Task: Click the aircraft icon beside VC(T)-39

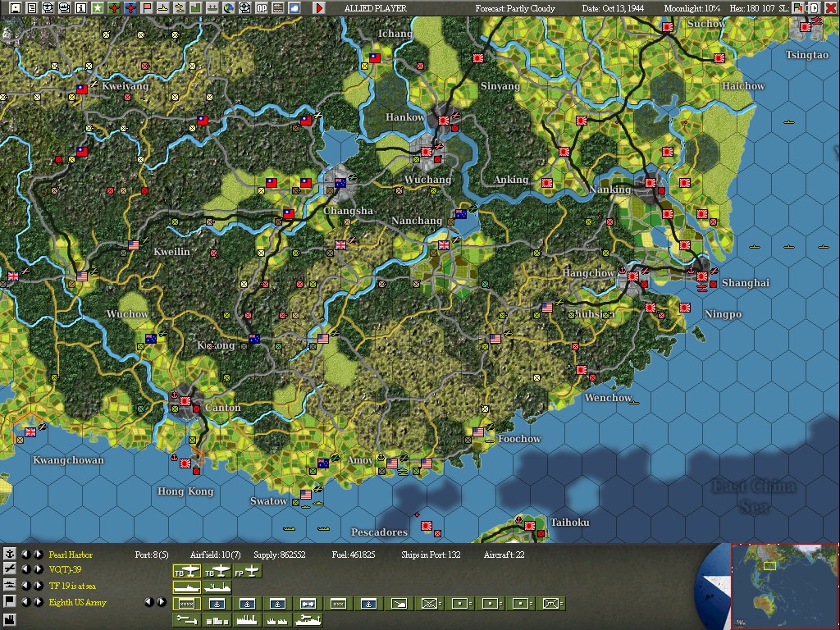Action: click(10, 569)
